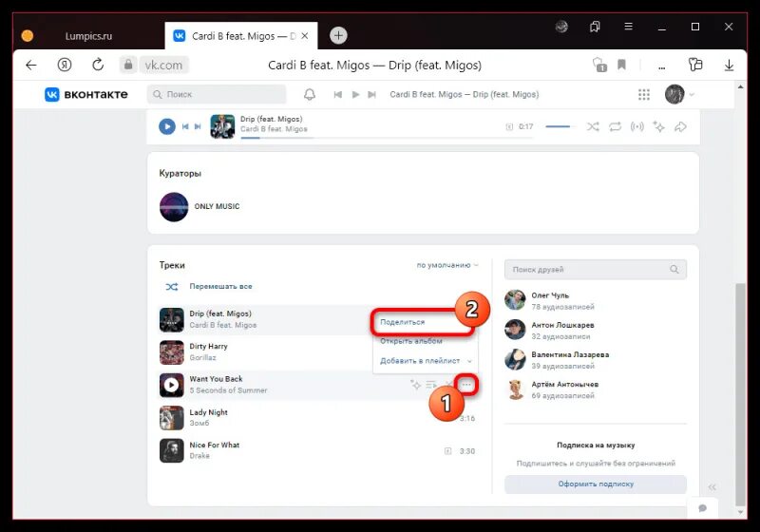Play track from the top header player
The height and width of the screenshot is (532, 760).
pos(355,94)
